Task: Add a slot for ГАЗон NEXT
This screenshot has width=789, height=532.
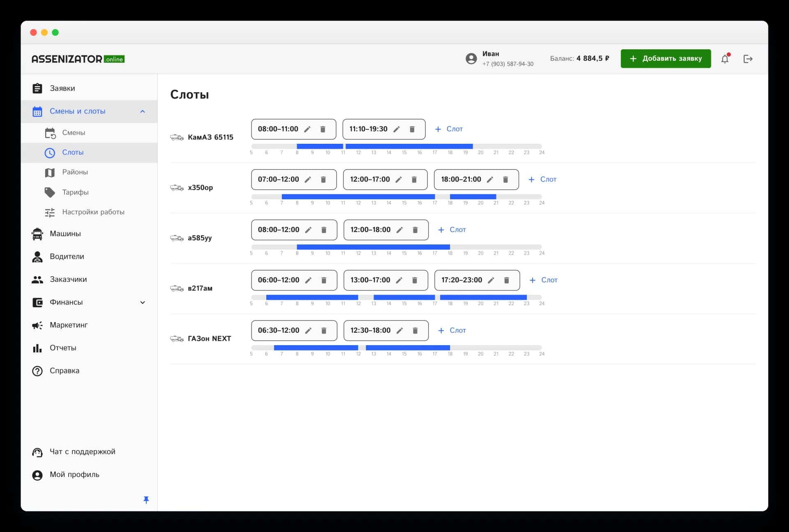Action: (x=452, y=331)
